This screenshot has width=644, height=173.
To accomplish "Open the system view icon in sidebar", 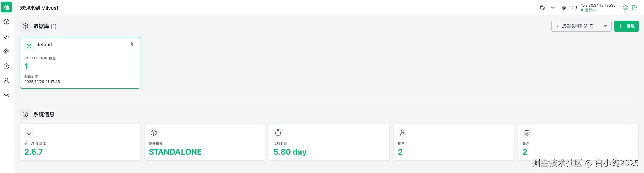I will (x=6, y=51).
